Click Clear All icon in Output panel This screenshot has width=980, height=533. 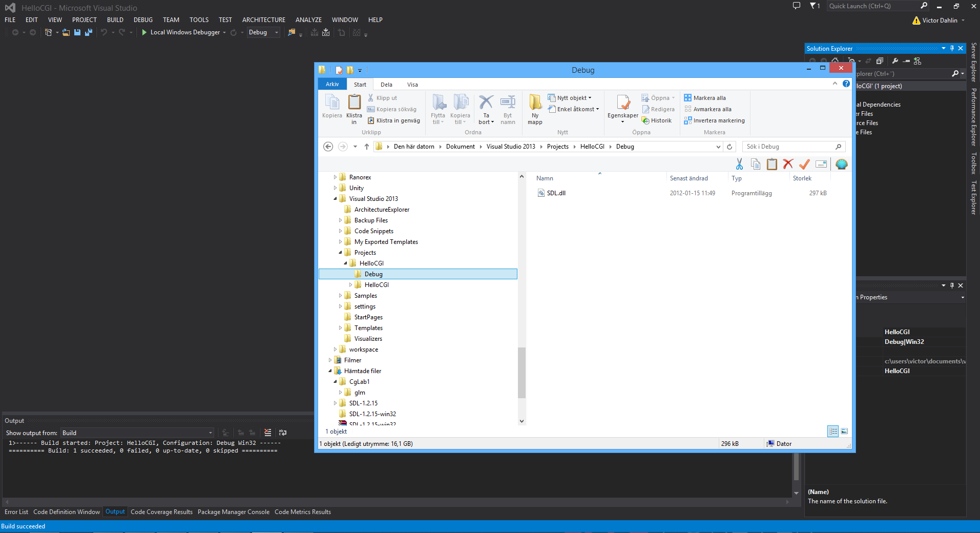point(267,433)
